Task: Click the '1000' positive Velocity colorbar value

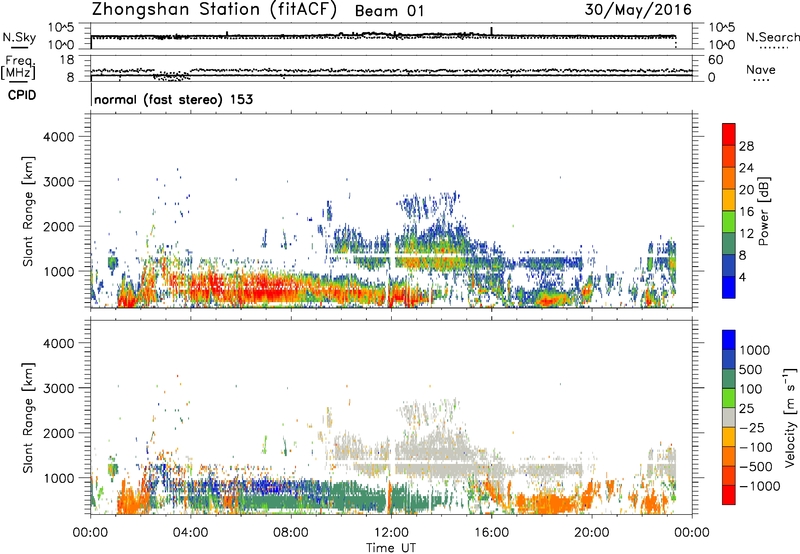Action: tap(755, 350)
